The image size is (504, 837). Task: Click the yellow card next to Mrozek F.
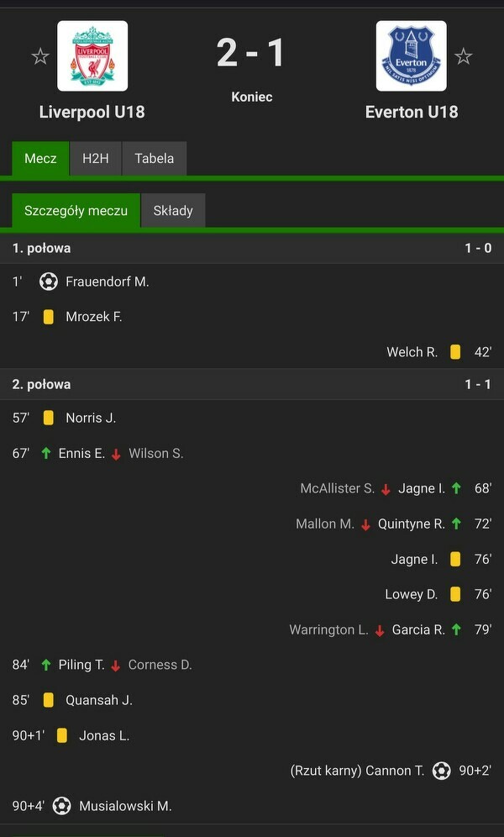(x=49, y=317)
